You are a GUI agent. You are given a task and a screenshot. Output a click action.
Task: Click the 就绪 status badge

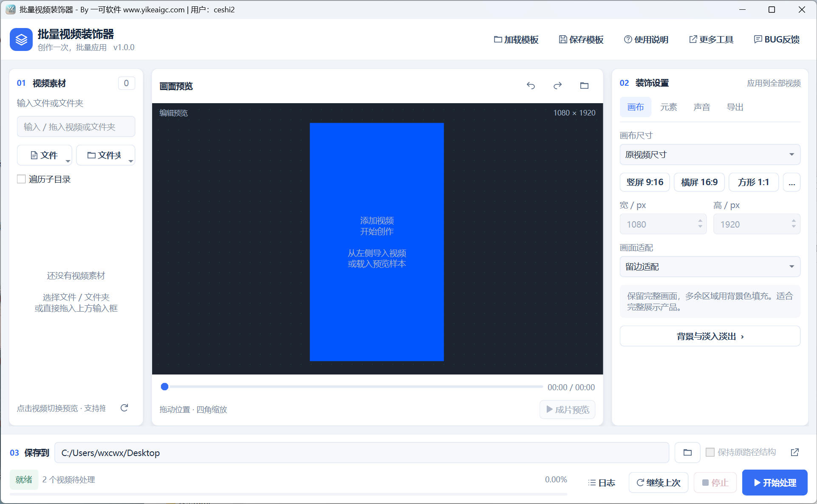[24, 479]
